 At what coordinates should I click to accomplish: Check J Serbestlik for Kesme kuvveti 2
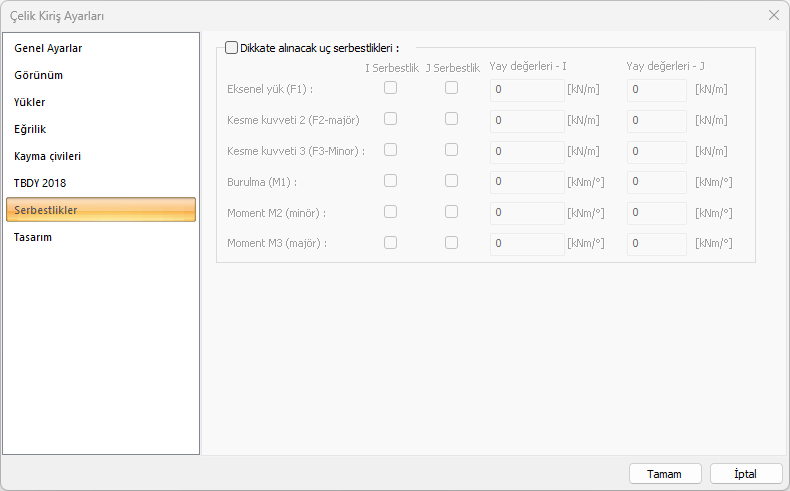coord(452,119)
